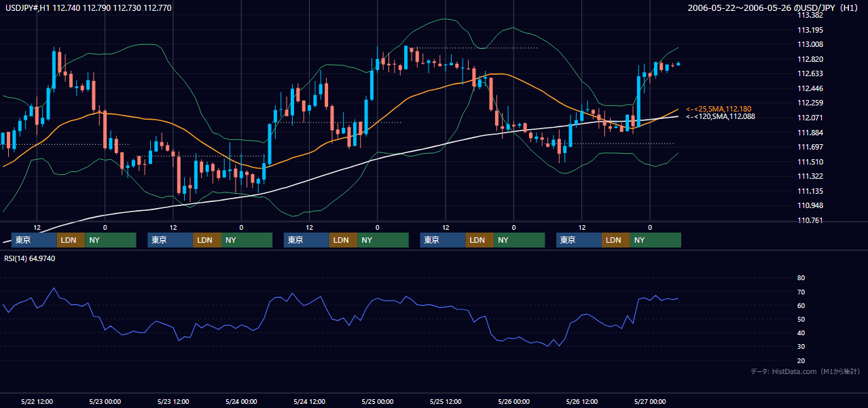The image size is (868, 408).
Task: Jump to 5/23 12:00 time label
Action: [173, 402]
